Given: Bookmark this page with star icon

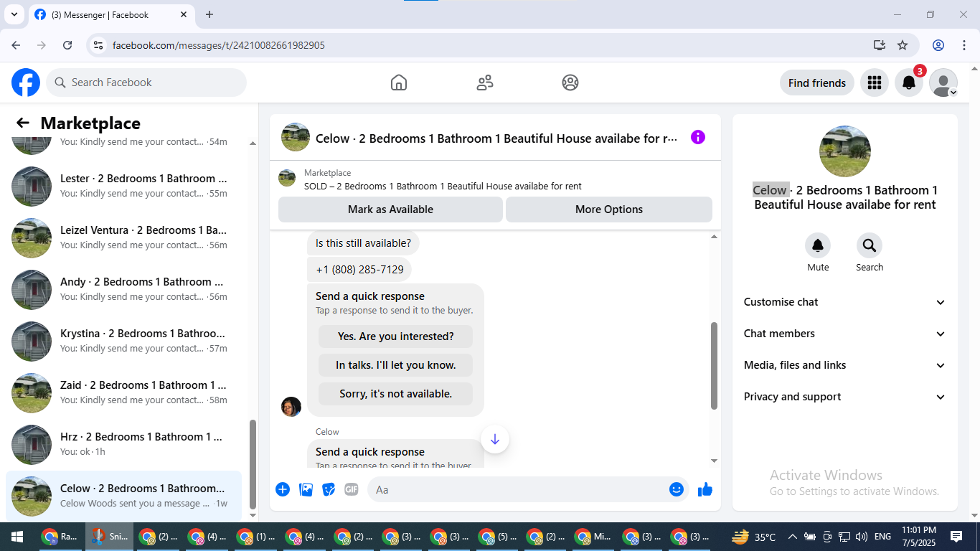Looking at the screenshot, I should point(903,45).
